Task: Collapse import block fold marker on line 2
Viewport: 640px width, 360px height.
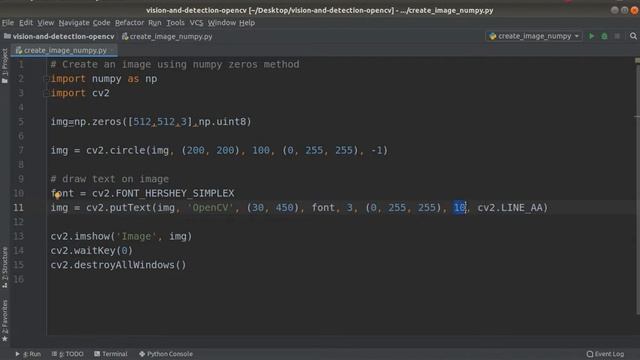Action: 46,79
